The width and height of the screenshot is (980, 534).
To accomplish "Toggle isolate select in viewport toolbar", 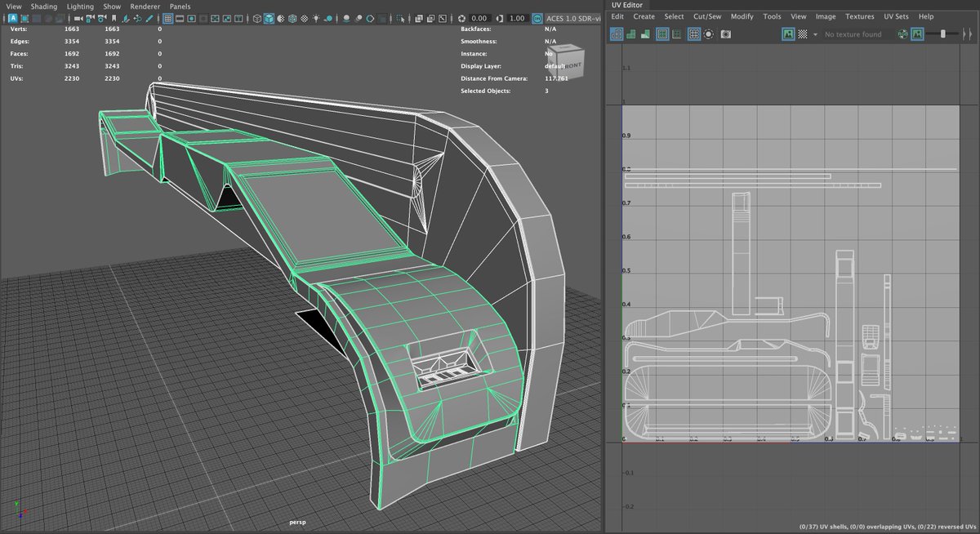I will click(x=401, y=18).
